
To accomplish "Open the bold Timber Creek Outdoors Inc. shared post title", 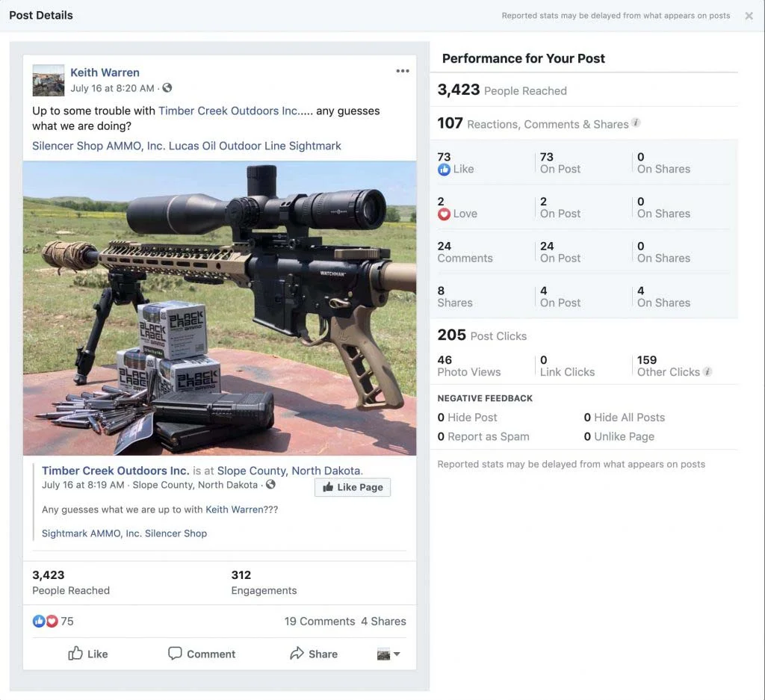I will click(x=115, y=471).
